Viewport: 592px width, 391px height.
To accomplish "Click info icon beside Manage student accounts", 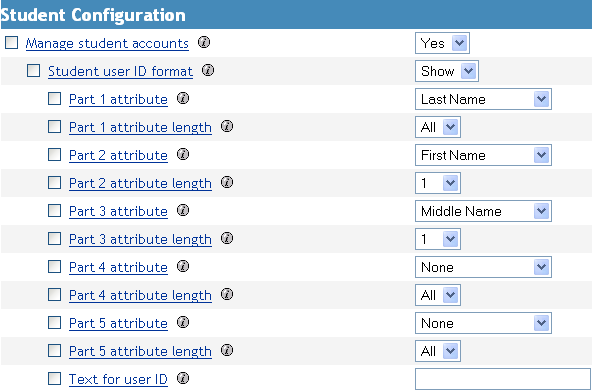I will (x=204, y=42).
